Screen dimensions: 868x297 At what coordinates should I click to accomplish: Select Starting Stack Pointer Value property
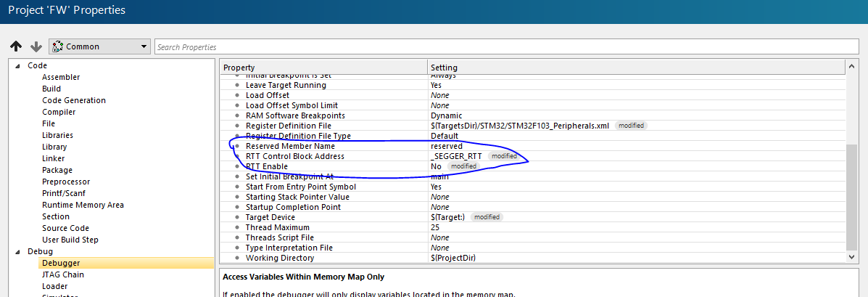click(297, 197)
